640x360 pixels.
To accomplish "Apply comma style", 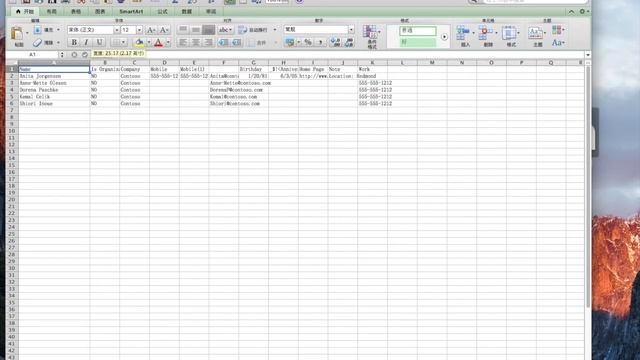I will tap(320, 42).
